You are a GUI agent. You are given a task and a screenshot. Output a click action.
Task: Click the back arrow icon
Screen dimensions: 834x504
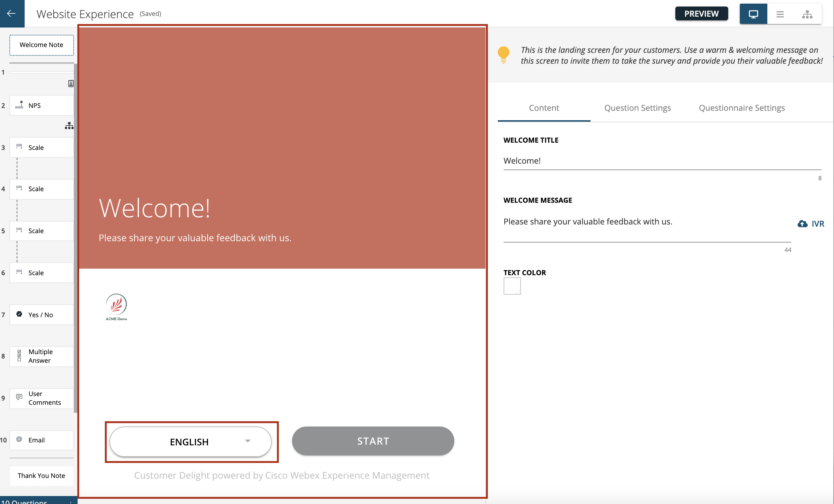(12, 13)
